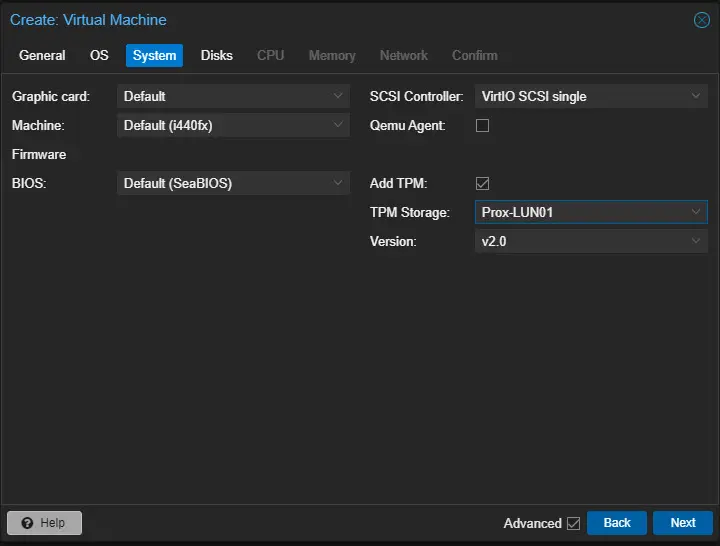Open the Disks tab

(x=216, y=55)
